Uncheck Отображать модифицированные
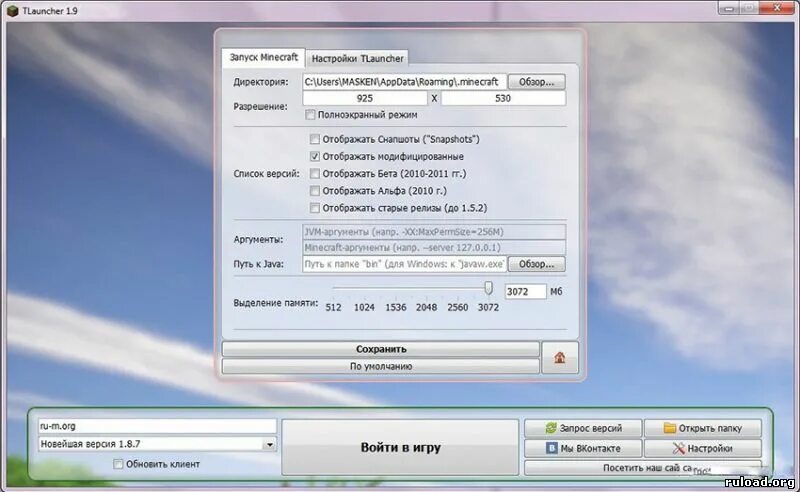Viewport: 800px width, 492px height. (x=315, y=156)
